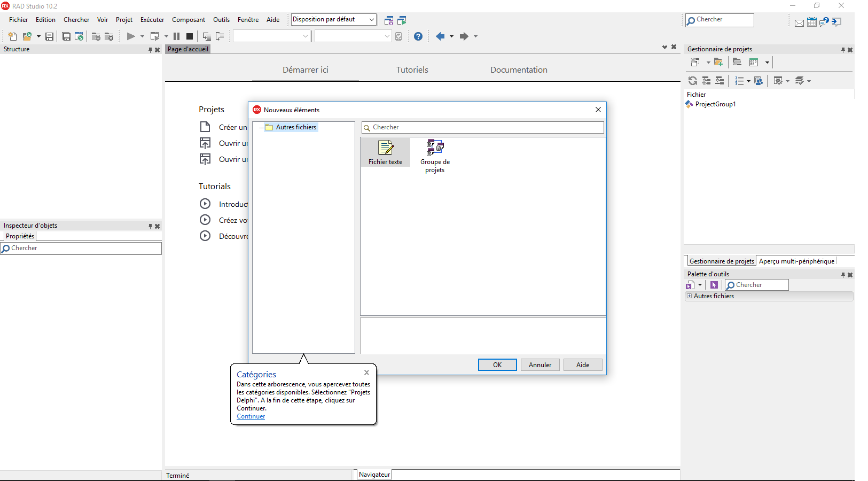Click the Expand all tree icon in project manager
The image size is (868, 481).
coord(706,81)
